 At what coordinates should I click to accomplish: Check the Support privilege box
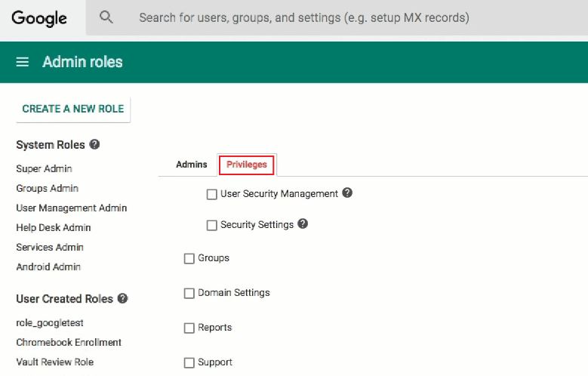coord(189,363)
